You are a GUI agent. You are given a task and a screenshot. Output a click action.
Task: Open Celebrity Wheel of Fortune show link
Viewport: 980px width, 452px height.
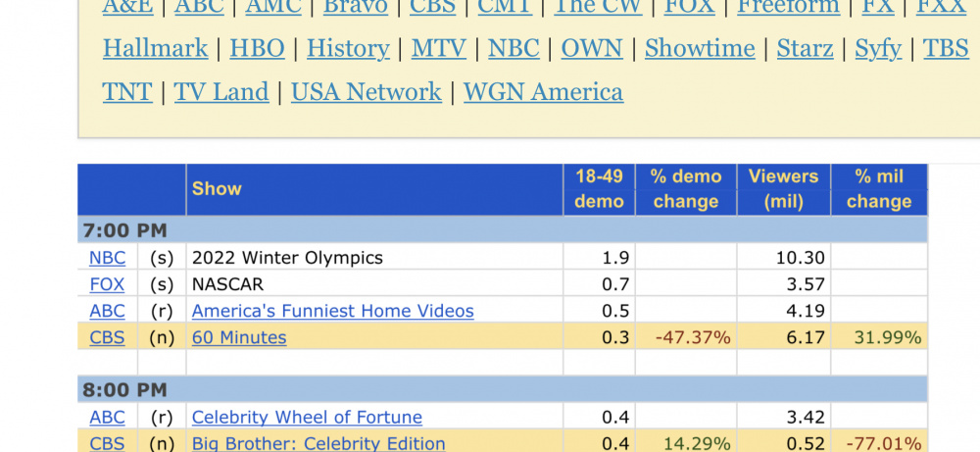307,417
